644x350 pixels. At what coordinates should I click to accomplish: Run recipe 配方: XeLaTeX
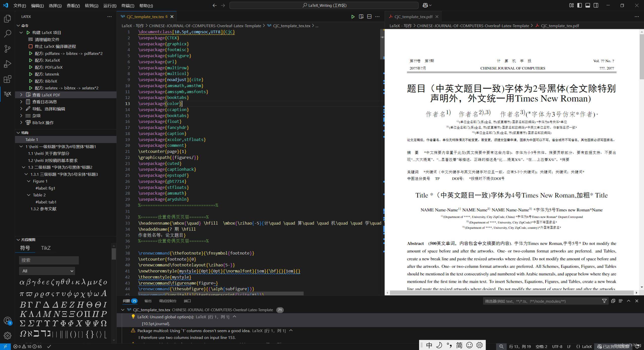[47, 60]
